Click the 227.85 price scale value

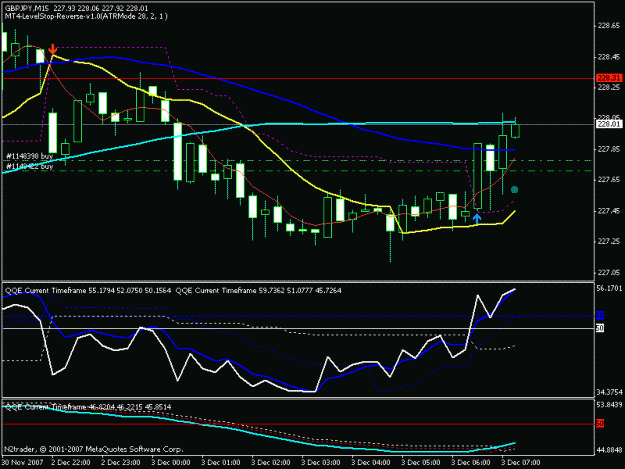coord(609,149)
